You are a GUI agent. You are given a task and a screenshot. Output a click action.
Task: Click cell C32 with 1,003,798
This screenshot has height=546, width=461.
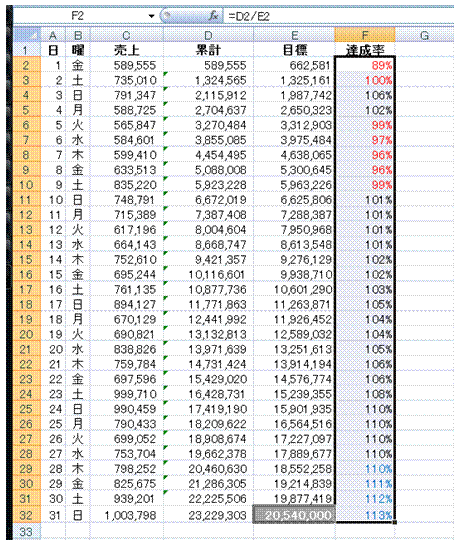pos(126,515)
